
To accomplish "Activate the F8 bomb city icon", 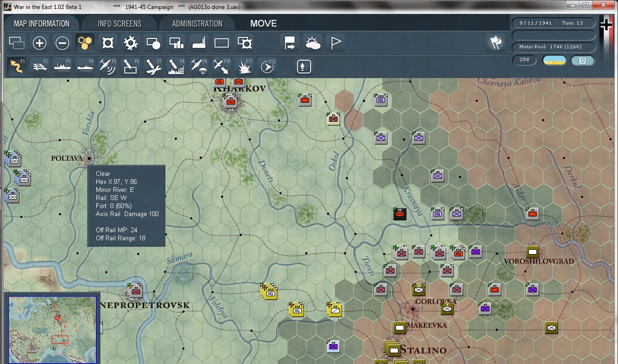I will pos(176,66).
